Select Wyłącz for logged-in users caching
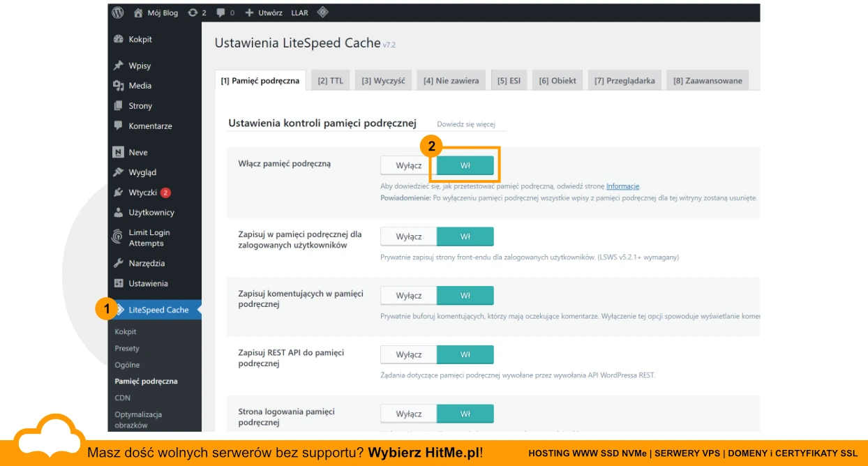The width and height of the screenshot is (868, 466). [409, 236]
